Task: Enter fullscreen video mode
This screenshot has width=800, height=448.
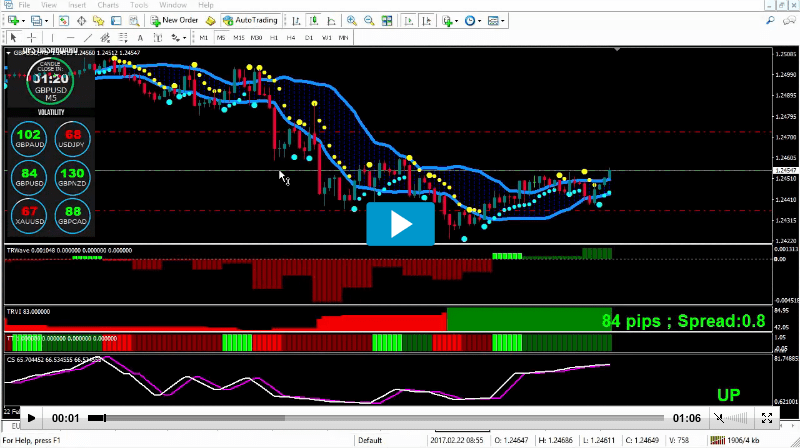Action: tap(766, 418)
